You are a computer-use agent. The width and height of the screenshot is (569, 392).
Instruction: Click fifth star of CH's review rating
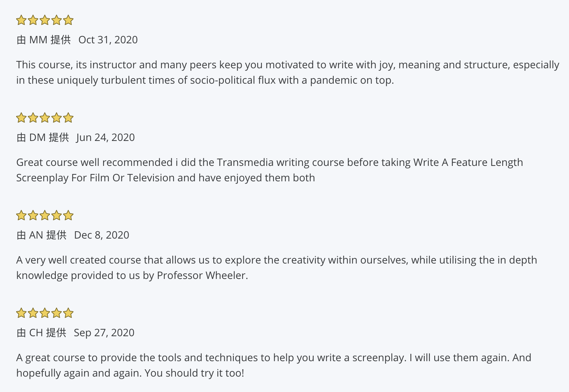pyautogui.click(x=68, y=313)
